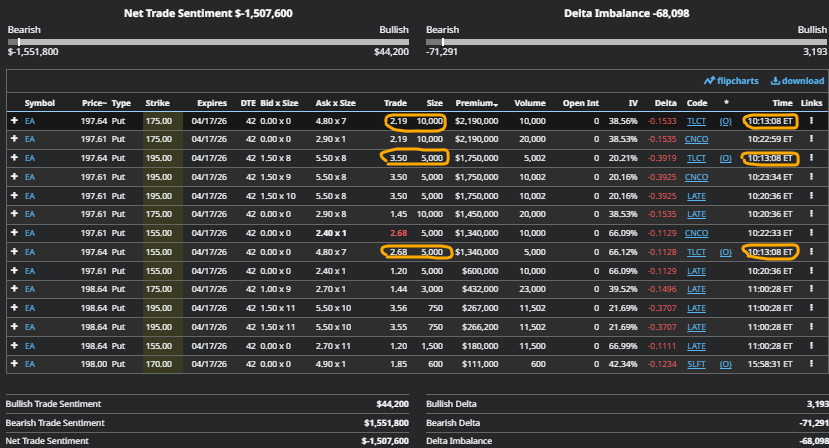
Task: Open links menu for the 10:22:33 ET trade
Action: 812,233
